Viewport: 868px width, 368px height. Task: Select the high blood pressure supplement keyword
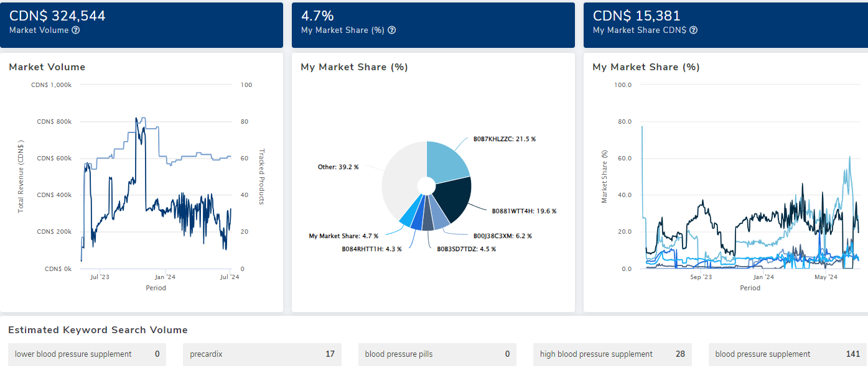pyautogui.click(x=613, y=354)
